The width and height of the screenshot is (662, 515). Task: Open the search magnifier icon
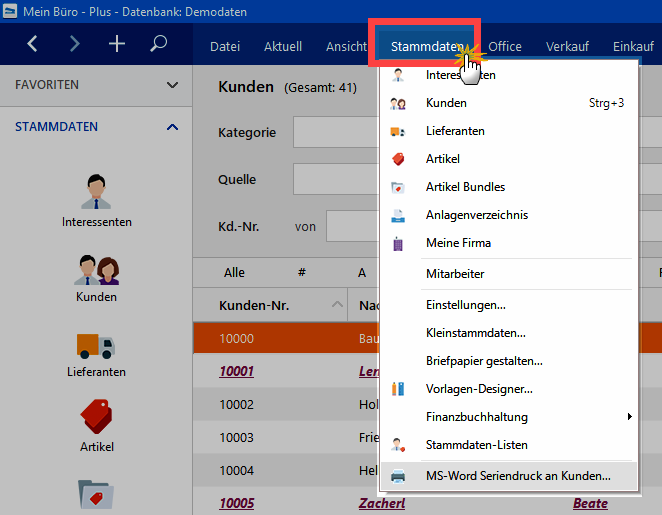coord(158,43)
